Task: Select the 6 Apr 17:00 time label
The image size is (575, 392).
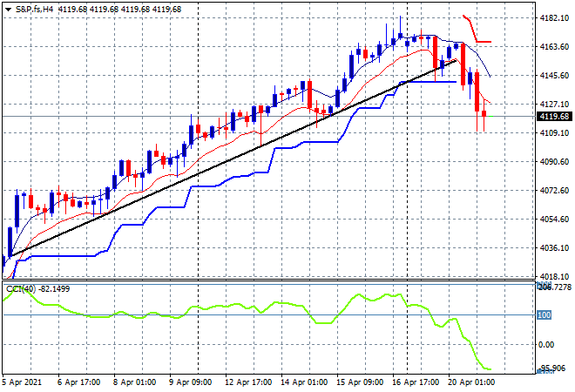Action: (78, 382)
